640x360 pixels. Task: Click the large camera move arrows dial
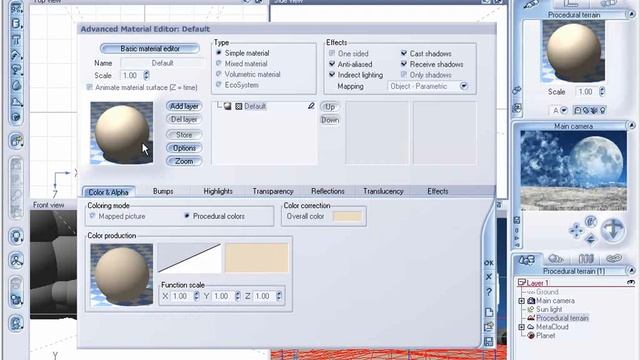click(613, 230)
